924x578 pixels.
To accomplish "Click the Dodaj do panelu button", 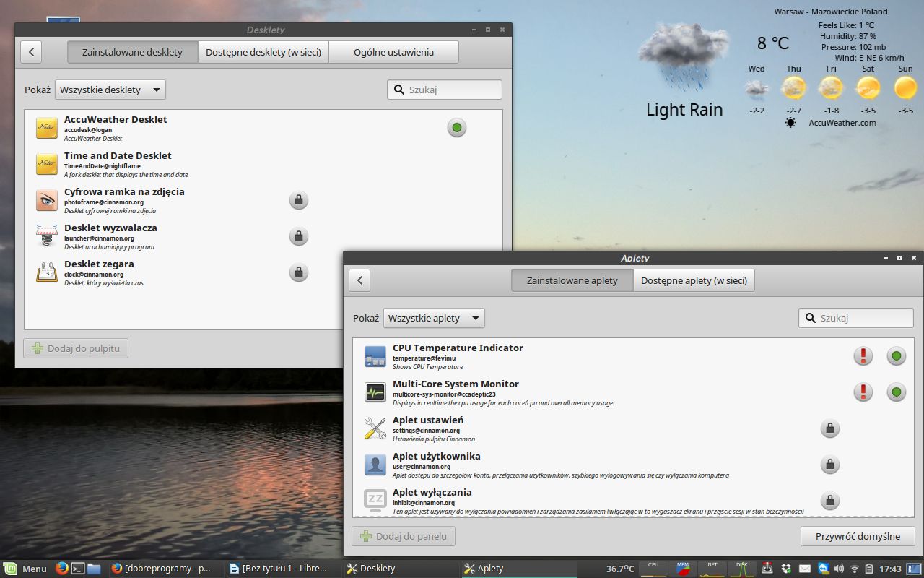I will [404, 536].
